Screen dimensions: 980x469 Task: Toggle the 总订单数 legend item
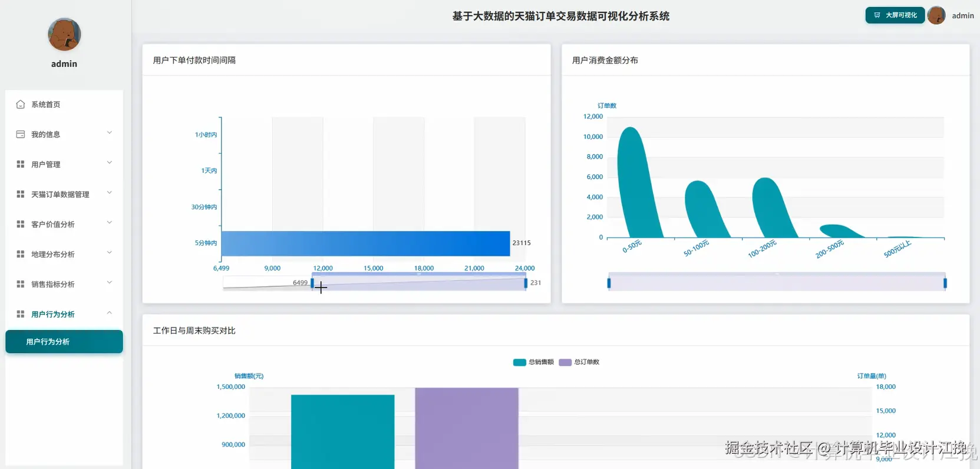(x=579, y=362)
